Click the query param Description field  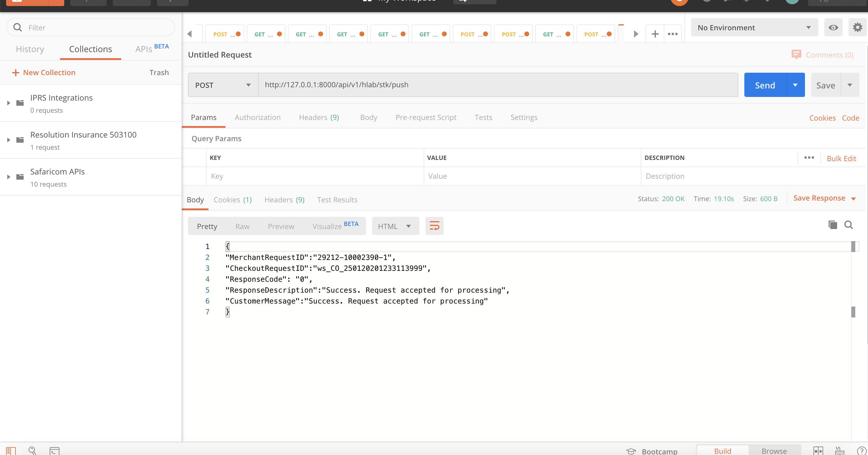[x=753, y=176]
